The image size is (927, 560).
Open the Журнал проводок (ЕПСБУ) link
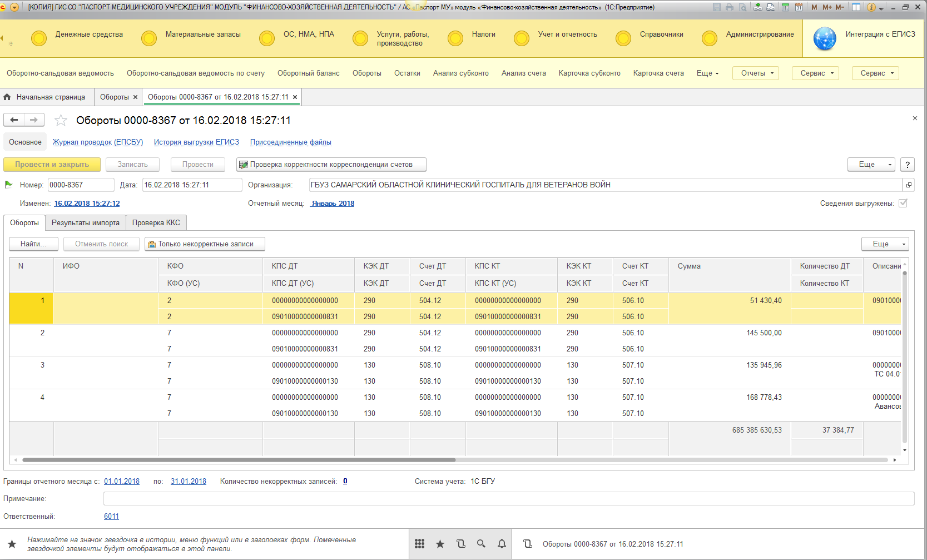click(98, 142)
